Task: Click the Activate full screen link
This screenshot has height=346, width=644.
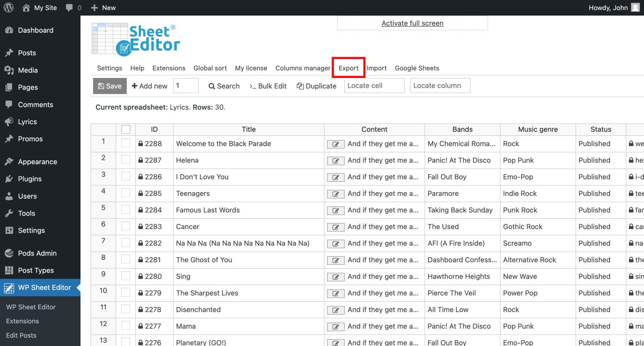Action: coord(412,23)
